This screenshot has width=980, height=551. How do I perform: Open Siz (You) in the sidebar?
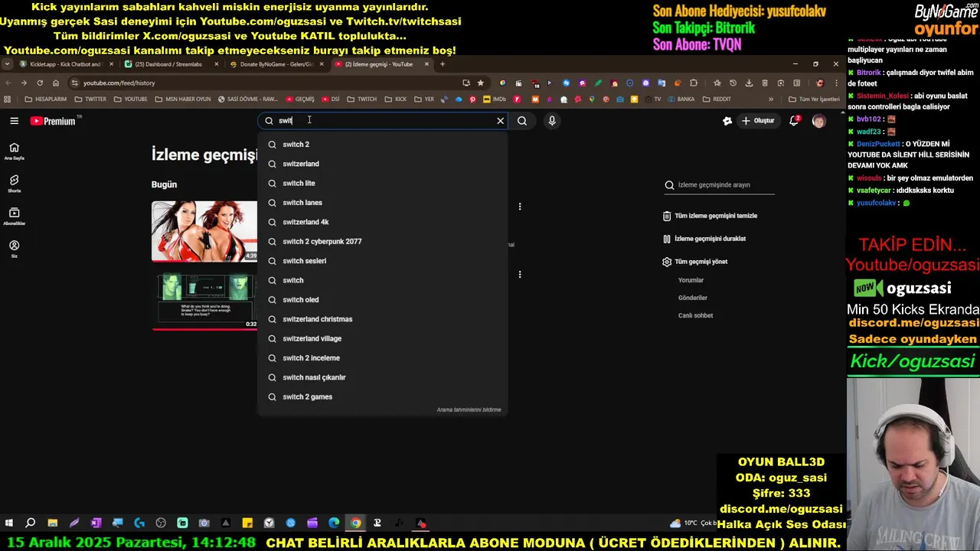click(14, 249)
